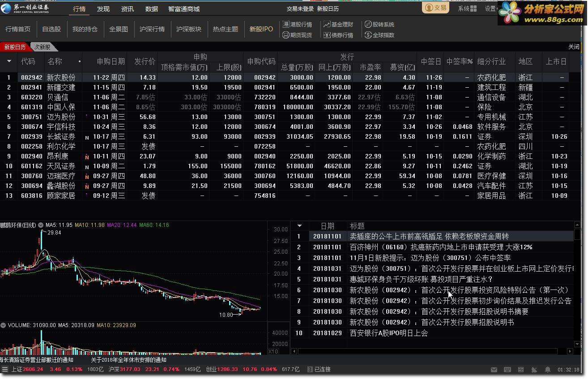
Task: Open 全景图 panorama view
Action: tap(119, 29)
